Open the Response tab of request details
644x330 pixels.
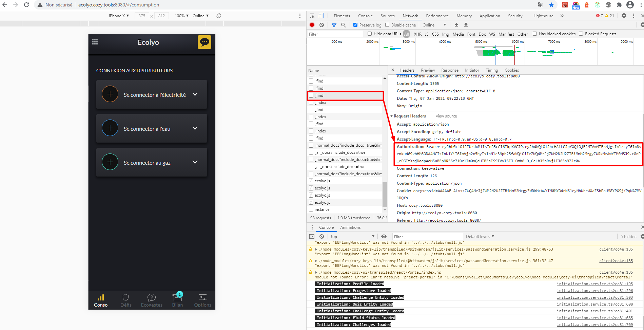[x=450, y=70]
